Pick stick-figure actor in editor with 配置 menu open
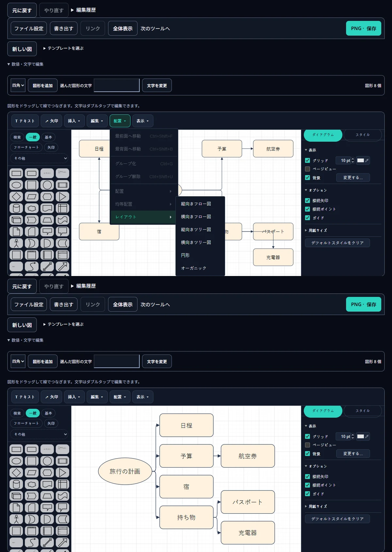This screenshot has width=392, height=552. [x=16, y=243]
